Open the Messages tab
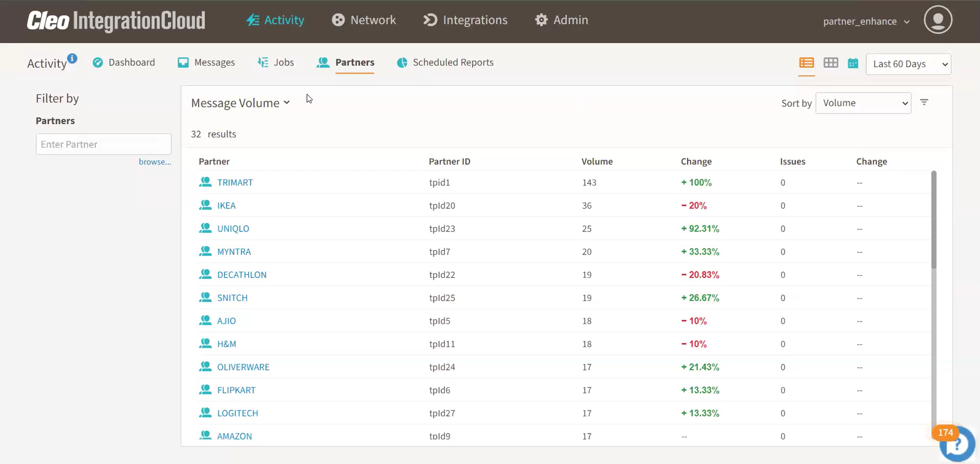 coord(207,63)
